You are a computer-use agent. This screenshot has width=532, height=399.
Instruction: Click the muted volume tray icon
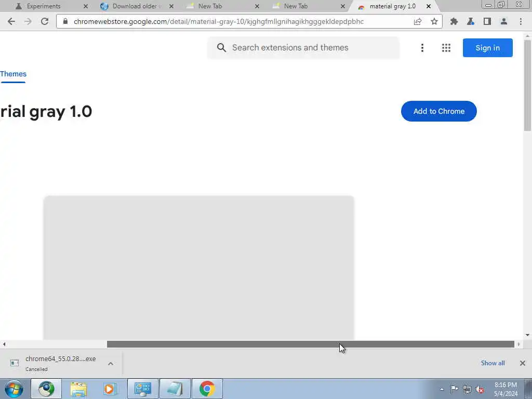(480, 389)
